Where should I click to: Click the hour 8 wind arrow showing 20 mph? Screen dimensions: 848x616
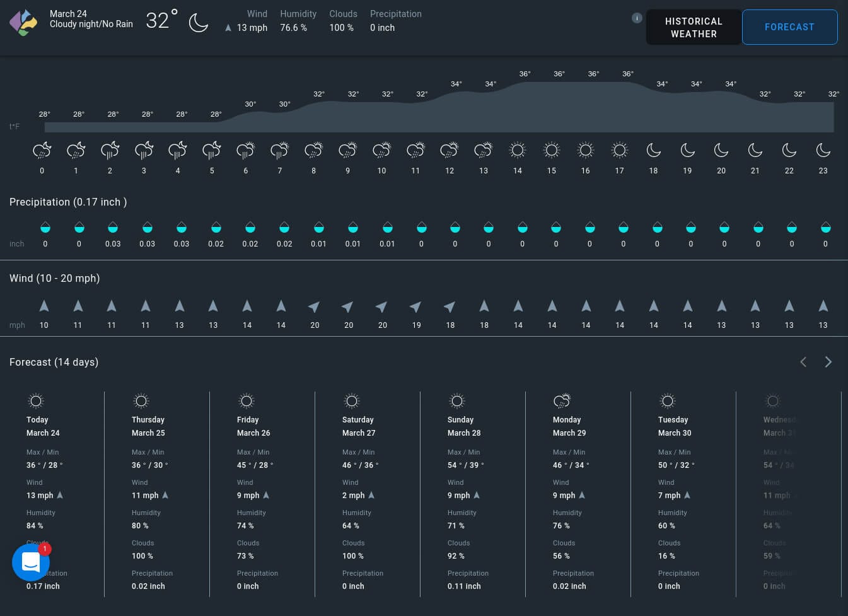(x=314, y=306)
